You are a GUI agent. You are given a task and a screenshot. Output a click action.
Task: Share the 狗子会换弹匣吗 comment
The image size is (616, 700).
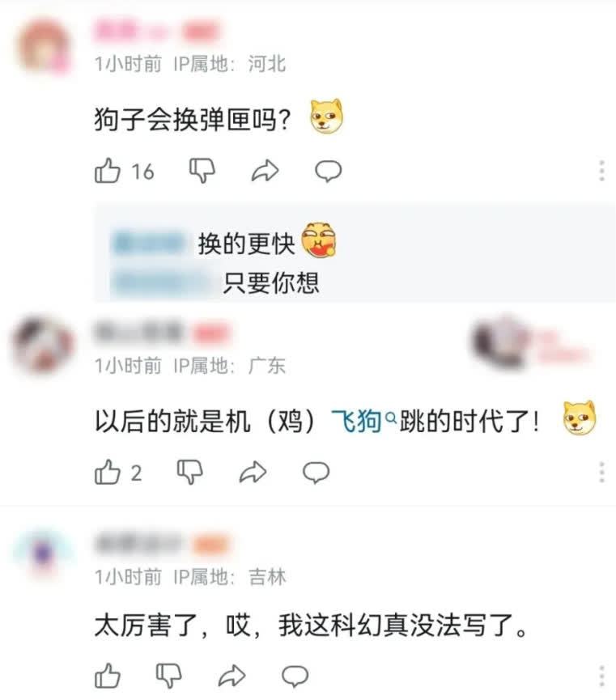(265, 171)
